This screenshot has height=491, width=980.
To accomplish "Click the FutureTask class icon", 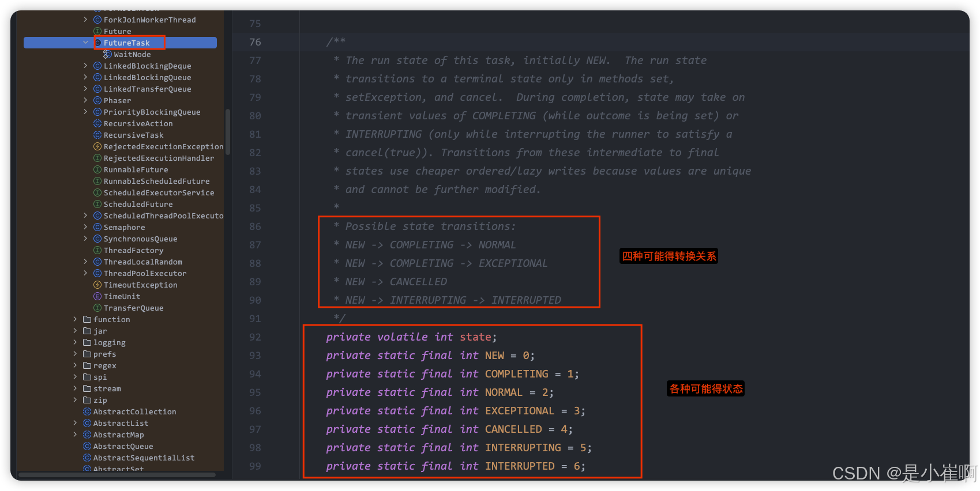I will (x=97, y=43).
